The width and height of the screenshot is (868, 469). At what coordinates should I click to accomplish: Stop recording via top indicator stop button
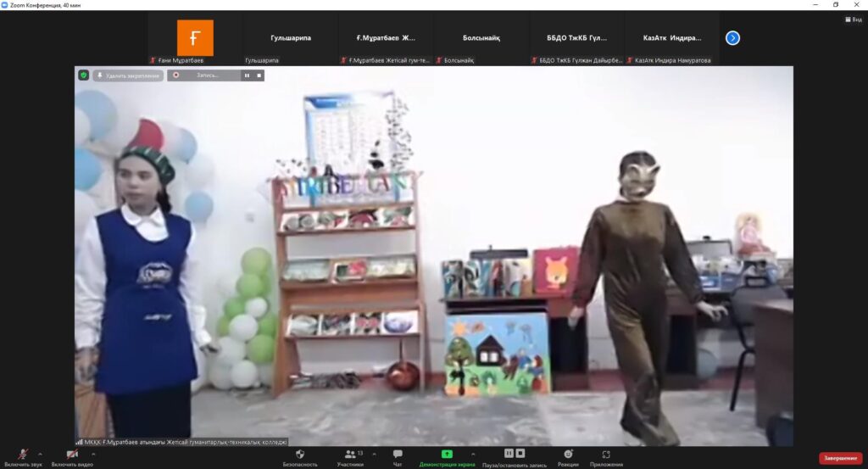coord(259,75)
